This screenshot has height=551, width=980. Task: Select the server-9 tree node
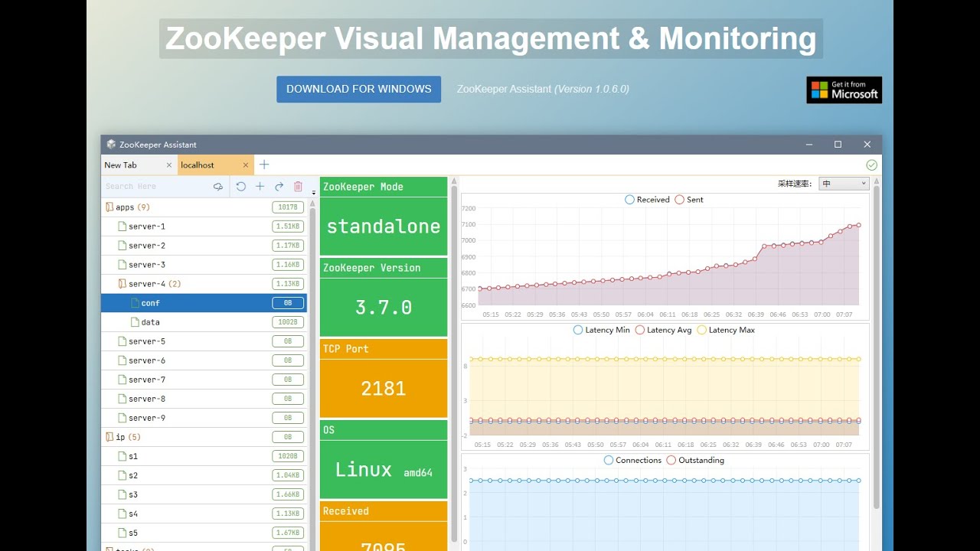click(204, 418)
